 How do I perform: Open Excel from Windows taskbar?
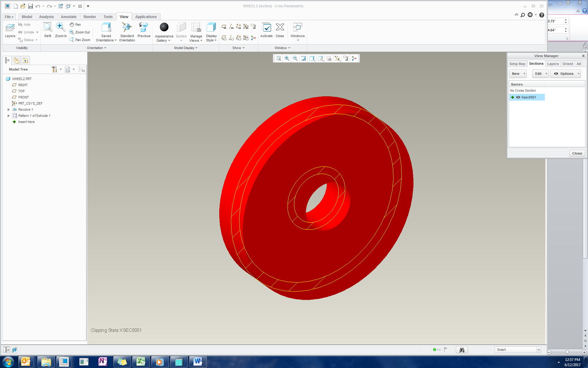tap(141, 362)
